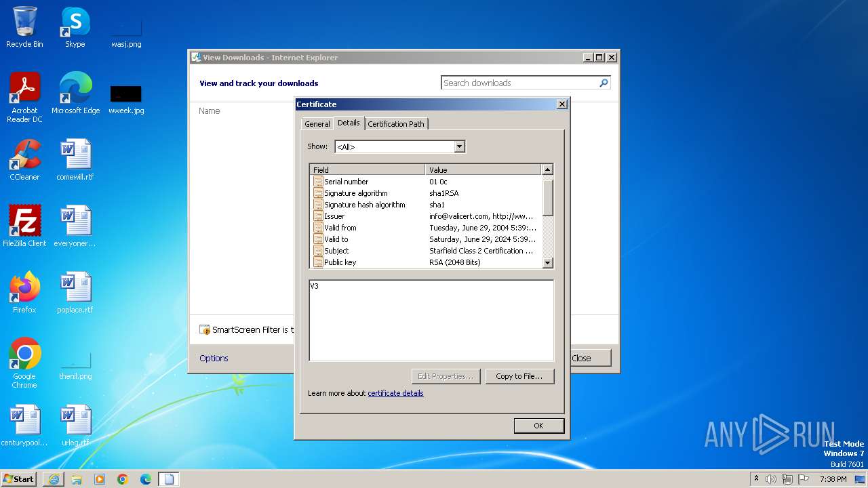Click OK in Certificate dialog
The height and width of the screenshot is (488, 868).
tap(538, 426)
